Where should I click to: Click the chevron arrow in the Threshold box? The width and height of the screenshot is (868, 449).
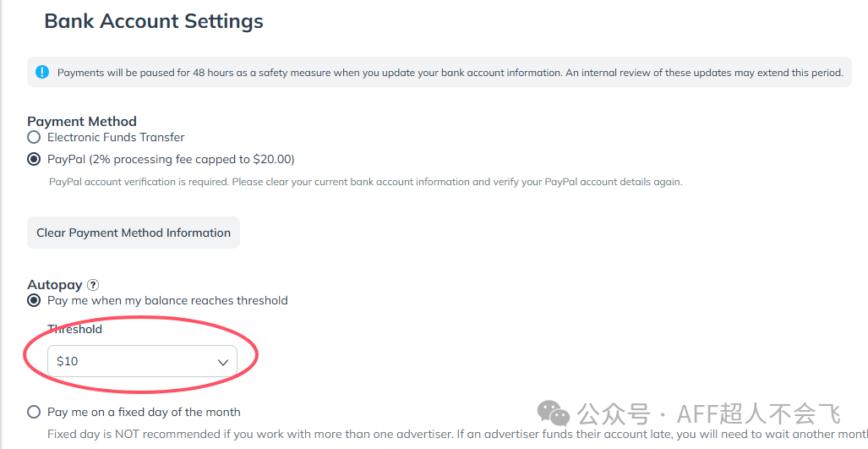click(223, 362)
